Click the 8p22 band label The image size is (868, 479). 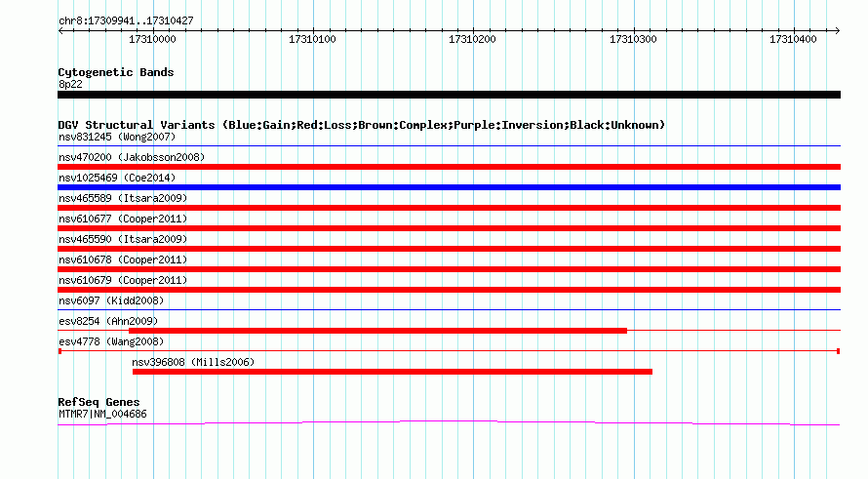click(70, 84)
